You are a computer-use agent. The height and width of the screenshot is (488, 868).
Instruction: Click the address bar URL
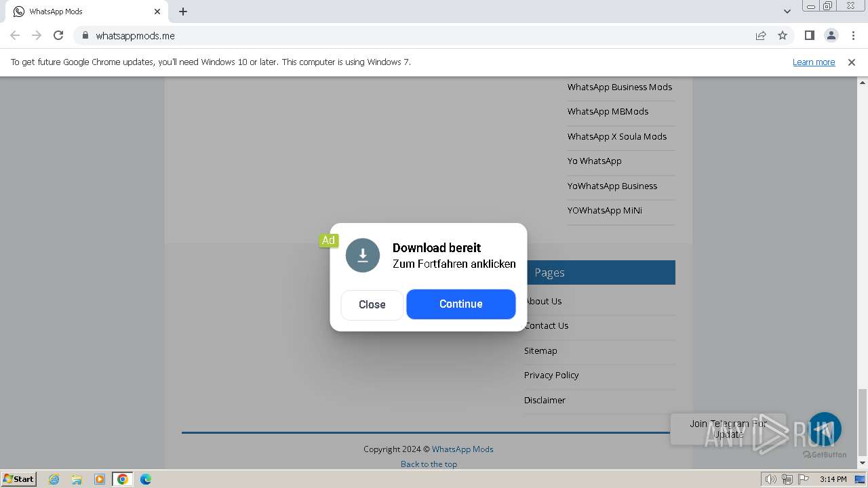pos(135,36)
